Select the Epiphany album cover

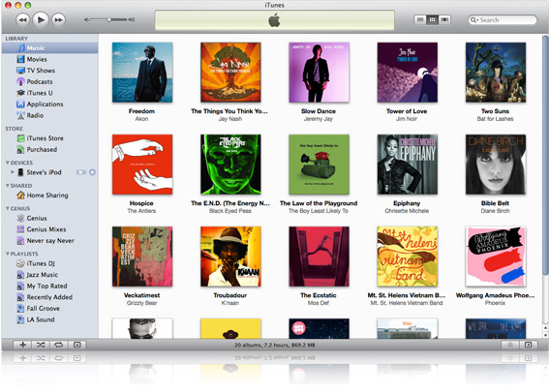(408, 165)
